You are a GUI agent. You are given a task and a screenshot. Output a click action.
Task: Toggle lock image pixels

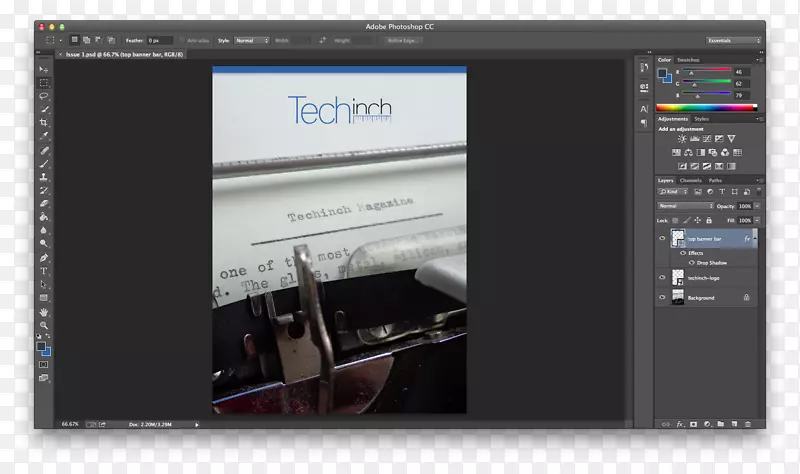pyautogui.click(x=686, y=220)
